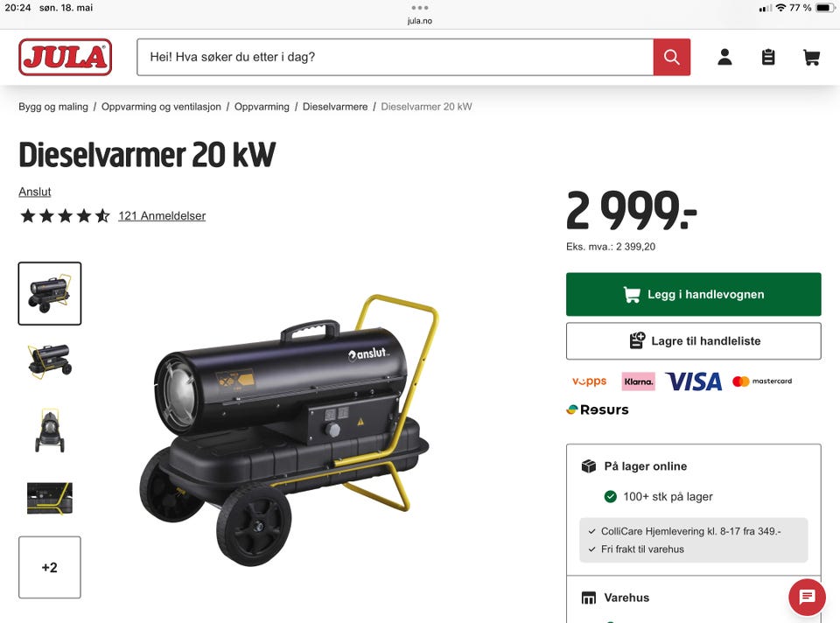The image size is (840, 623).
Task: Click the Klarna payment logo
Action: [x=638, y=381]
